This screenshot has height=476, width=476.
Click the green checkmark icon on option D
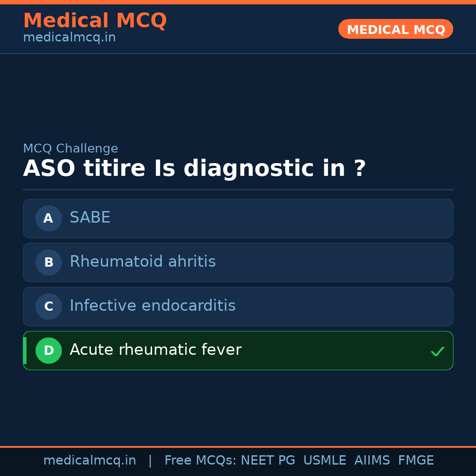click(x=437, y=351)
